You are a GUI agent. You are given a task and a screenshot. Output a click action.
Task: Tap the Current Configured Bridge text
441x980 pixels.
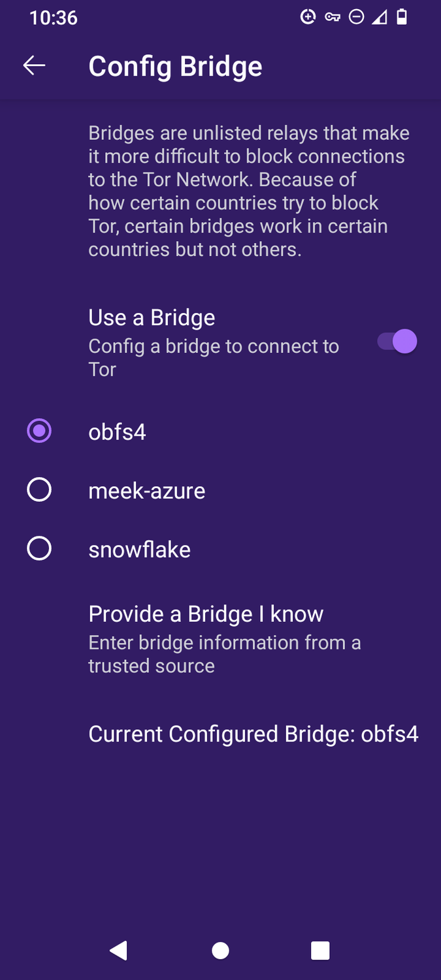click(x=253, y=734)
